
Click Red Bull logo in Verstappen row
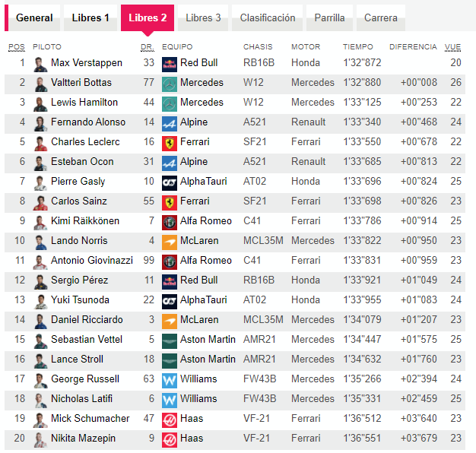pos(170,65)
